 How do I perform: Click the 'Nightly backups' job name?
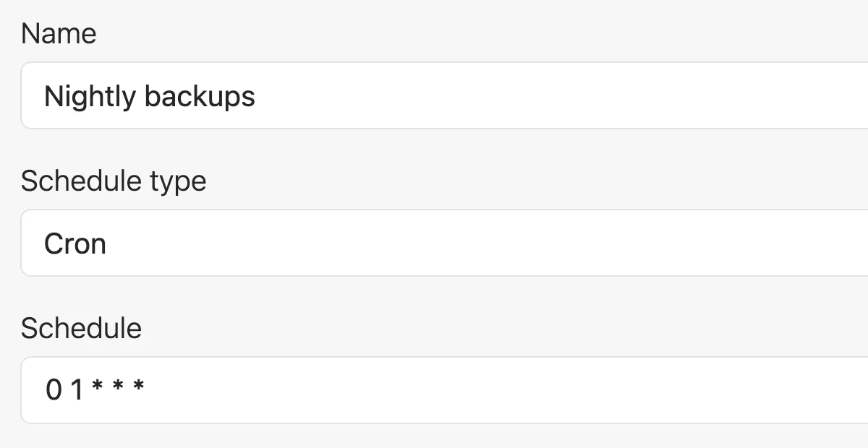150,95
